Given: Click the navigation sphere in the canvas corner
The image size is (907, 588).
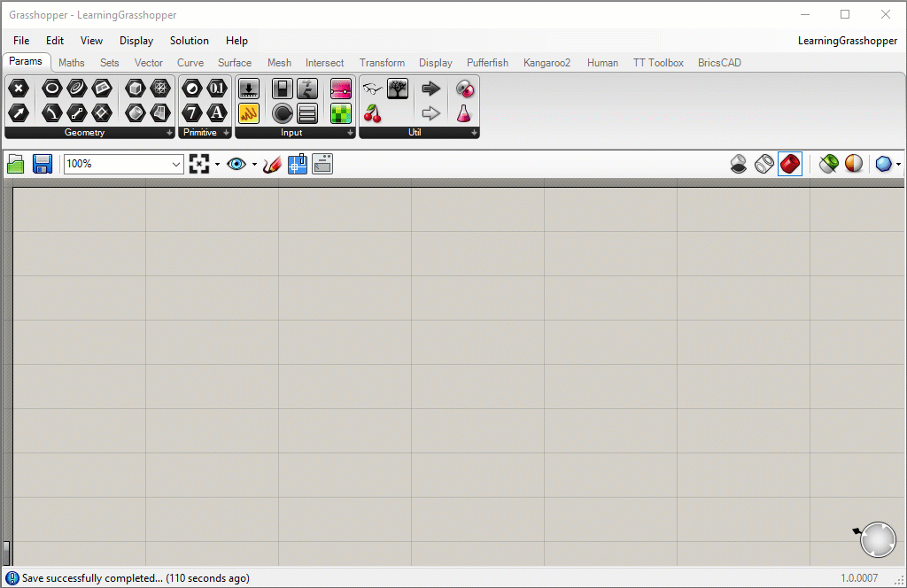Looking at the screenshot, I should [877, 538].
